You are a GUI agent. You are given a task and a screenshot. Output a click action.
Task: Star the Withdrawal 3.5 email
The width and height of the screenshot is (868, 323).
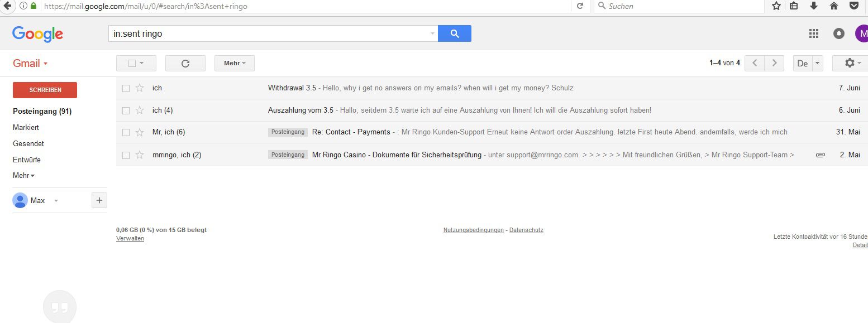140,88
